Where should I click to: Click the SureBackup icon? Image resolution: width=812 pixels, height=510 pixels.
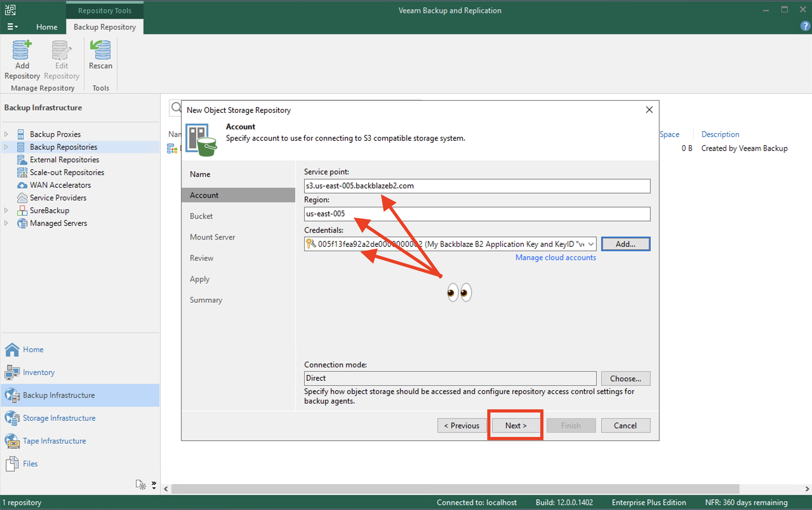22,211
